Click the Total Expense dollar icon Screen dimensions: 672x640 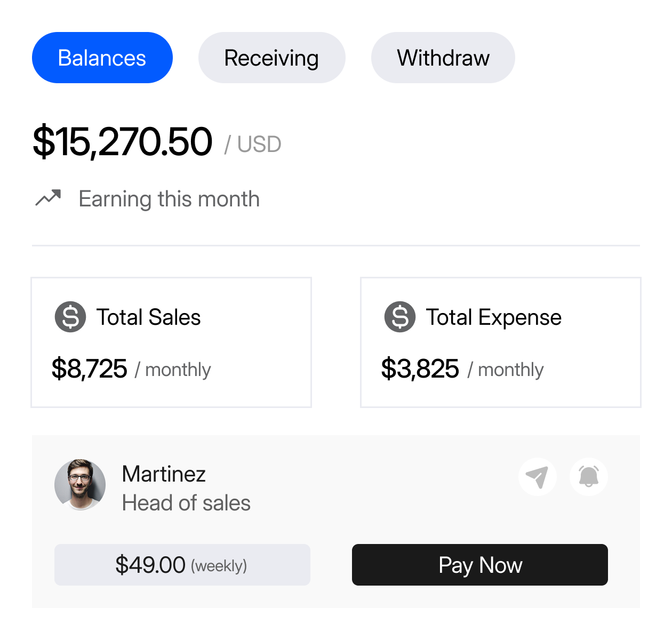(400, 317)
